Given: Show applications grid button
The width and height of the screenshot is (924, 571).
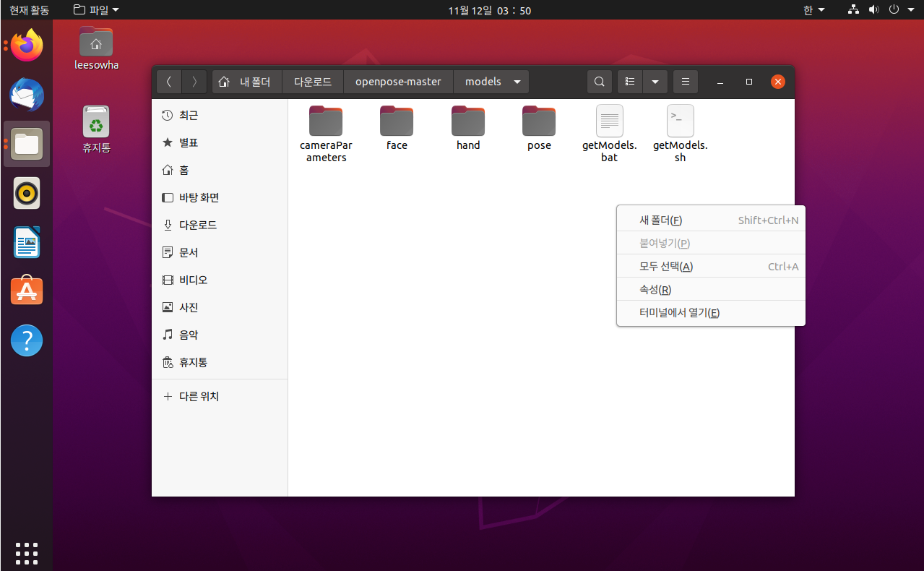Looking at the screenshot, I should pyautogui.click(x=27, y=553).
